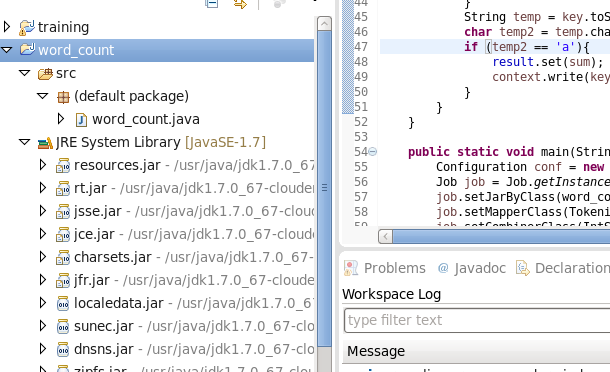
Task: Click the Link with Editor arrows icon
Action: tap(240, 4)
